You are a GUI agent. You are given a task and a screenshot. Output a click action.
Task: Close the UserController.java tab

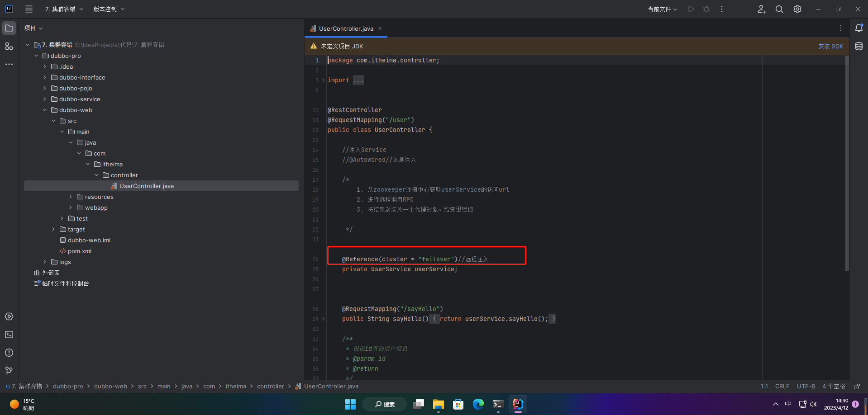tap(380, 28)
